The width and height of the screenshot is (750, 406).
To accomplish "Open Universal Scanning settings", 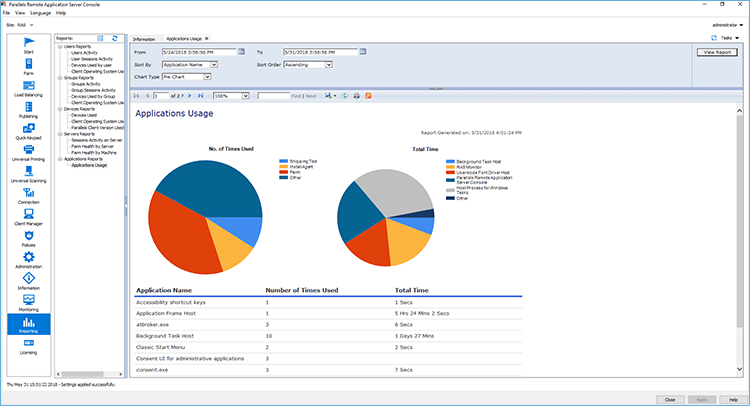I will point(29,174).
